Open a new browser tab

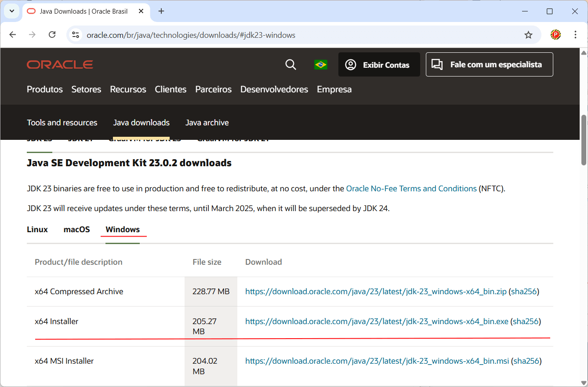[x=161, y=11]
